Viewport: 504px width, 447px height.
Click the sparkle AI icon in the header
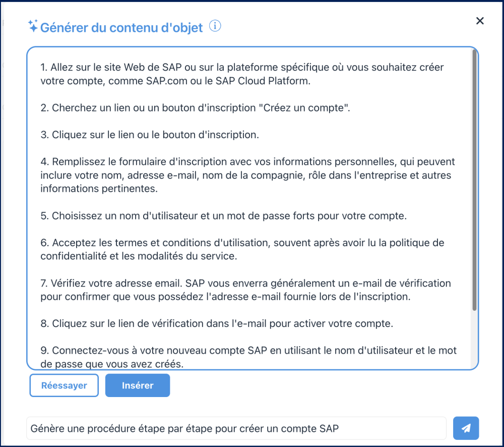pyautogui.click(x=33, y=27)
